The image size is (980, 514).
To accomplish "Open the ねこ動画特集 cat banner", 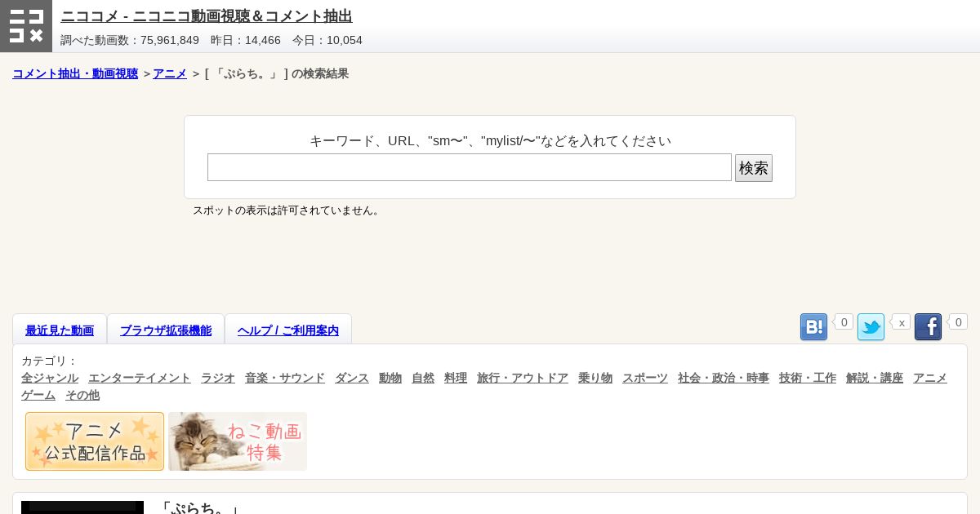I will [238, 441].
